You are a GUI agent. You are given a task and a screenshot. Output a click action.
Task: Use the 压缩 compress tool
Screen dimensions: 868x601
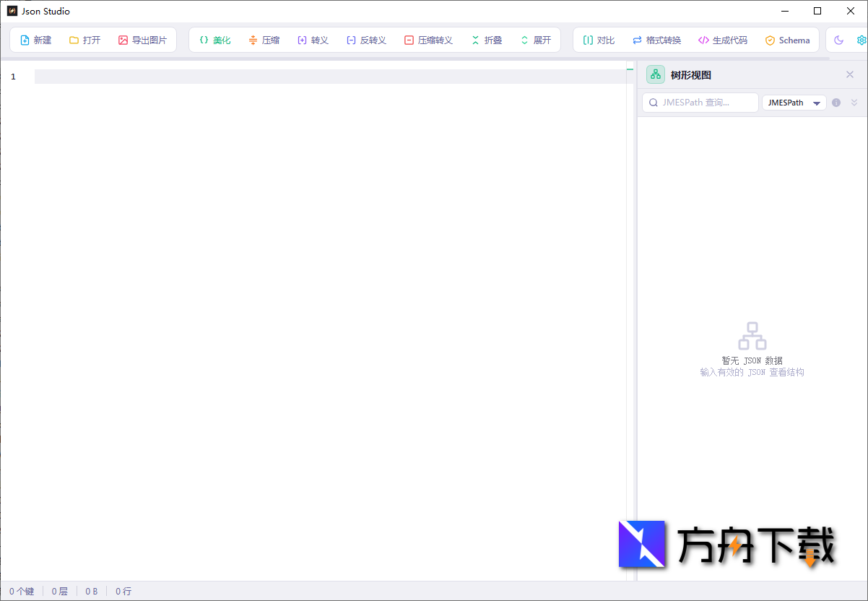coord(264,40)
